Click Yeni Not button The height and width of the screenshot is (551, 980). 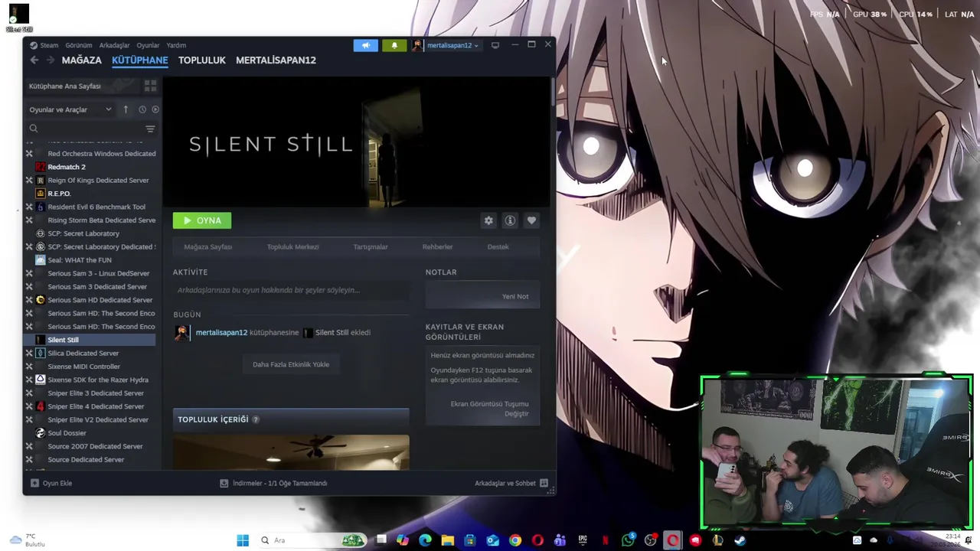pyautogui.click(x=515, y=296)
